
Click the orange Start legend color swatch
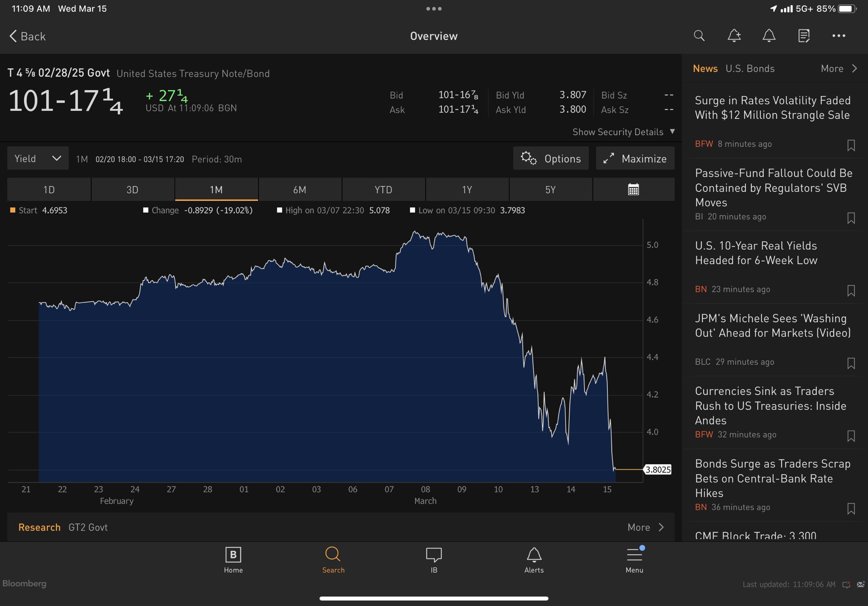[x=13, y=210]
